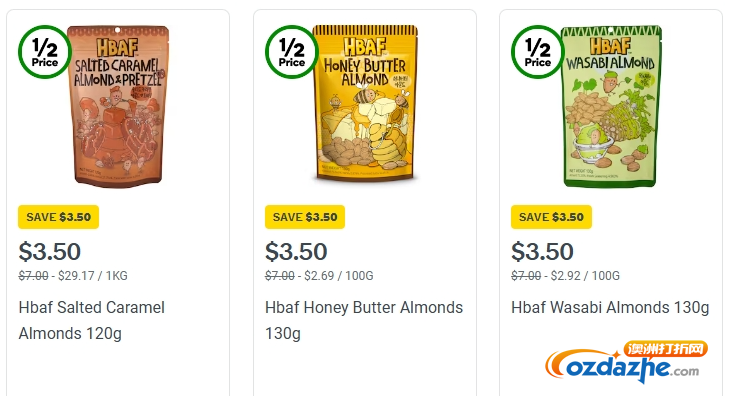Open the Hbaf Honey Butter Almonds 130g link

(364, 320)
